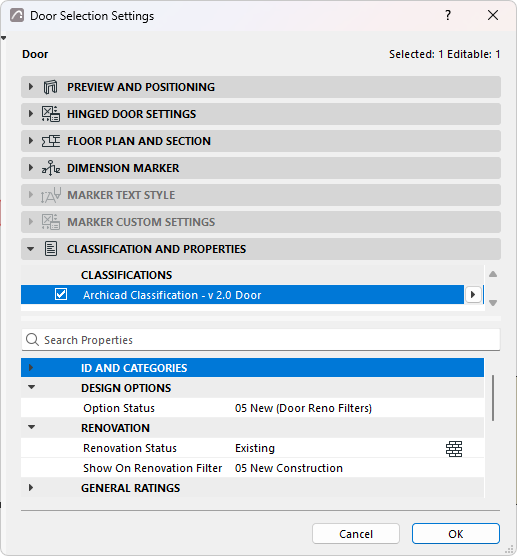Viewport: 517px width, 556px height.
Task: Select the DIMENSION MARKER header text
Action: [123, 168]
